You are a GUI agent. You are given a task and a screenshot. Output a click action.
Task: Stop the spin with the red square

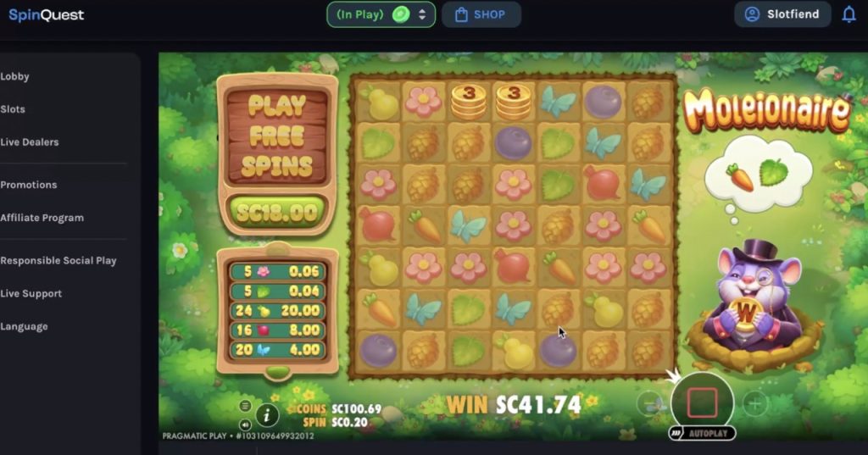click(702, 402)
